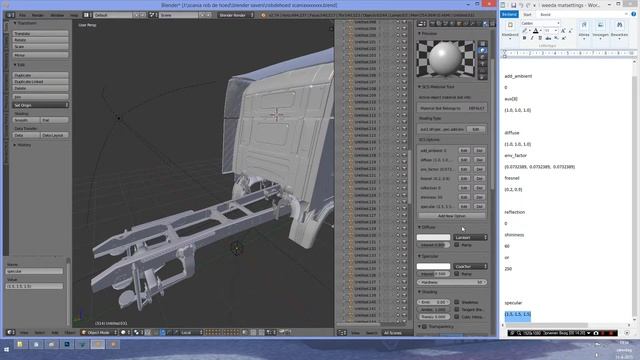Enable the Transparency panel checkbox
The width and height of the screenshot is (640, 360).
[x=424, y=327]
